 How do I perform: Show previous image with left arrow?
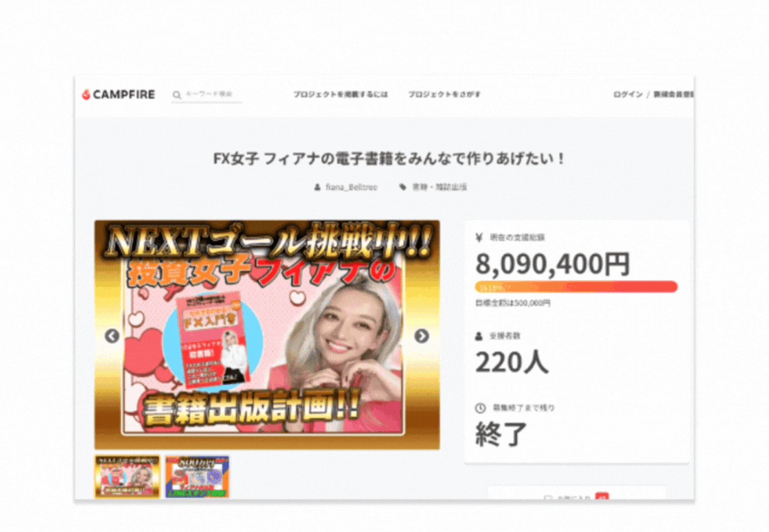112,335
